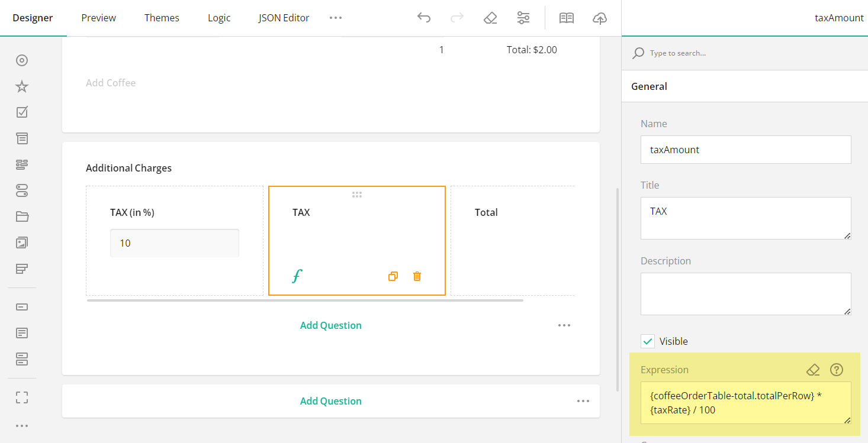Viewport: 868px width, 443px height.
Task: Select the Radio Button Group question type
Action: point(21,60)
